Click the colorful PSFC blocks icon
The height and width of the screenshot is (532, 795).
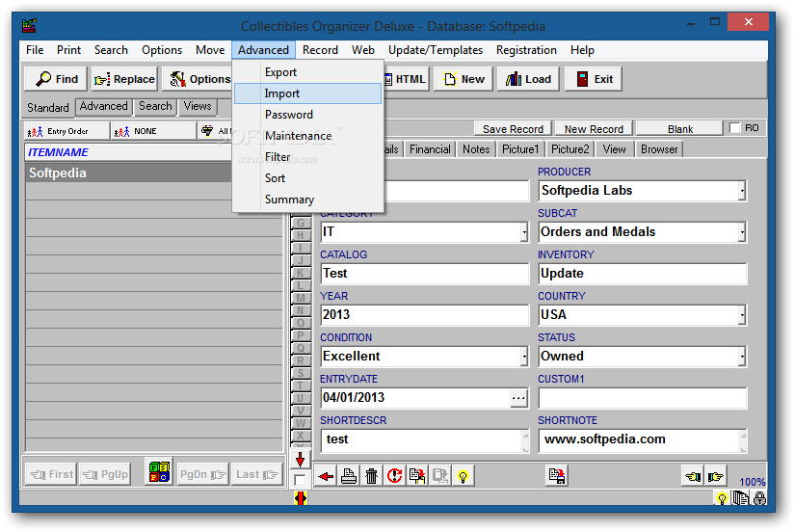click(x=159, y=471)
